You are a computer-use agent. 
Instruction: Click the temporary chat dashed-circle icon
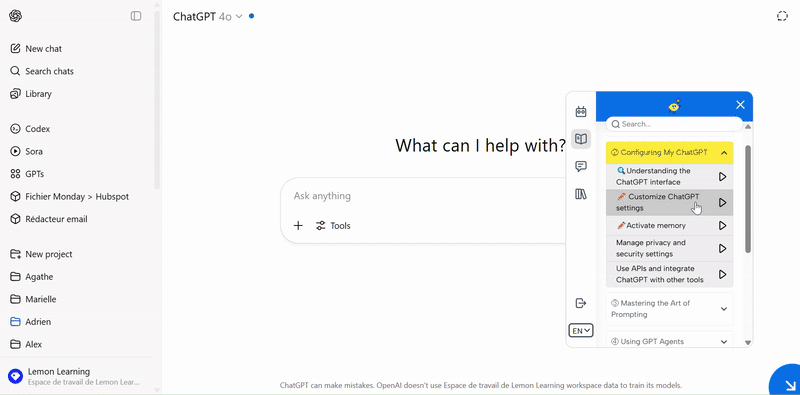782,16
